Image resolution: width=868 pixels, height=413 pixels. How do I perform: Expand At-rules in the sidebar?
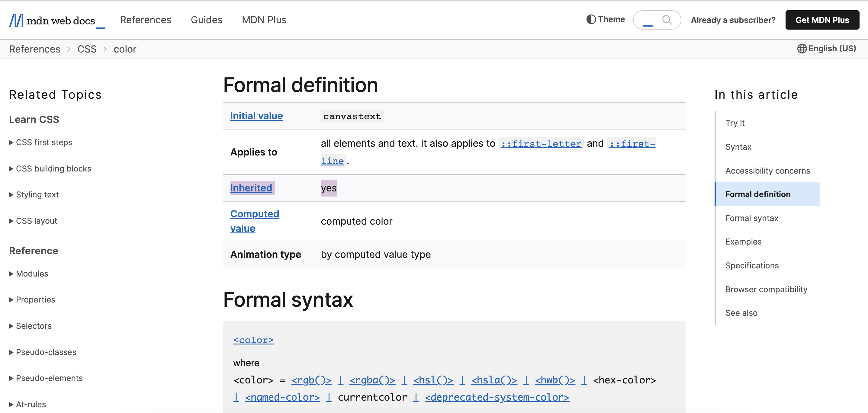(x=27, y=404)
